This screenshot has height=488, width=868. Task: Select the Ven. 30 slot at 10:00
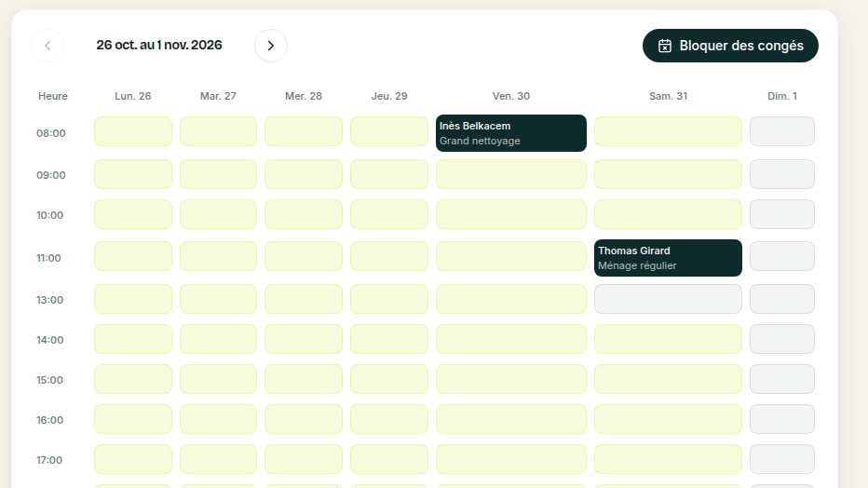(511, 214)
